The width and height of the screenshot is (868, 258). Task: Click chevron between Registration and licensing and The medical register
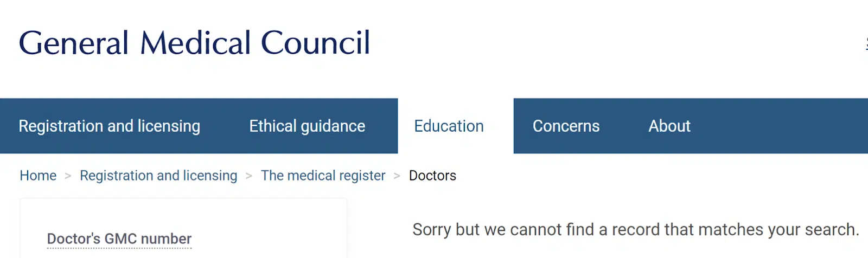pyautogui.click(x=249, y=176)
